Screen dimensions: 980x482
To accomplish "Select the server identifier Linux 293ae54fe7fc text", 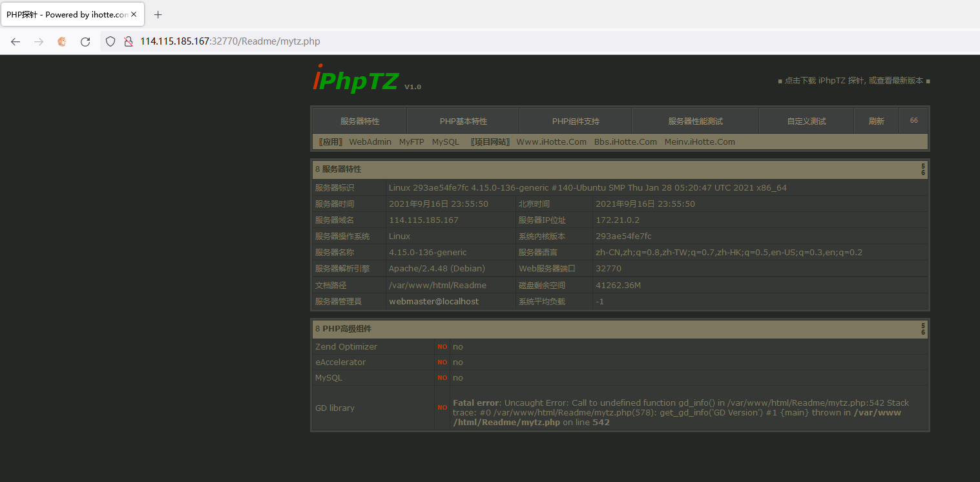I will 588,188.
